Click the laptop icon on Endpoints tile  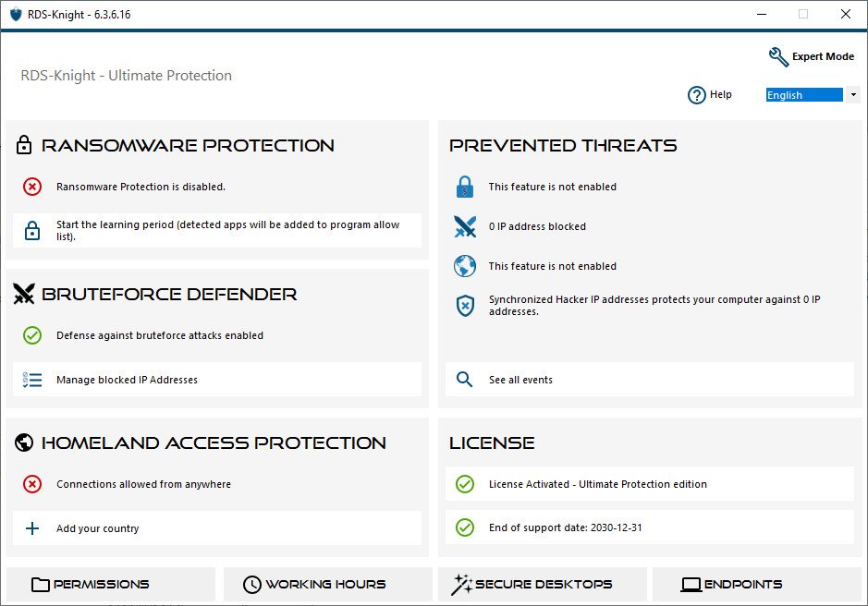tap(691, 585)
